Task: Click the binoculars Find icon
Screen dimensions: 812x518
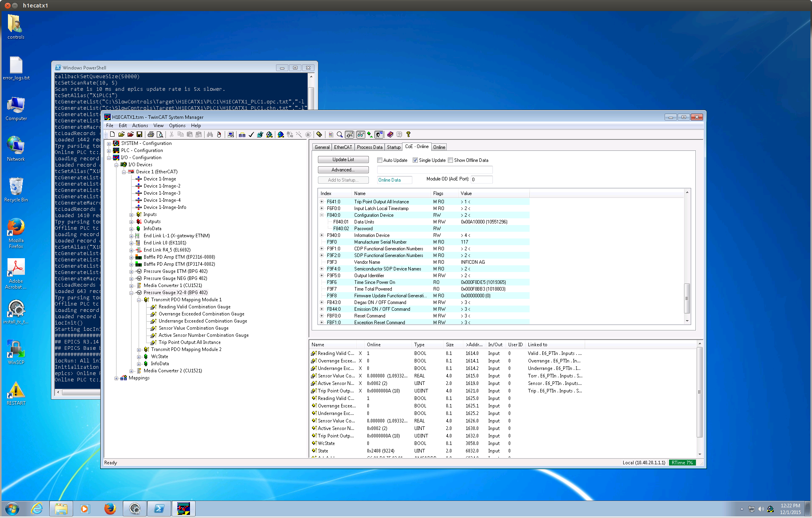Action: pyautogui.click(x=210, y=135)
